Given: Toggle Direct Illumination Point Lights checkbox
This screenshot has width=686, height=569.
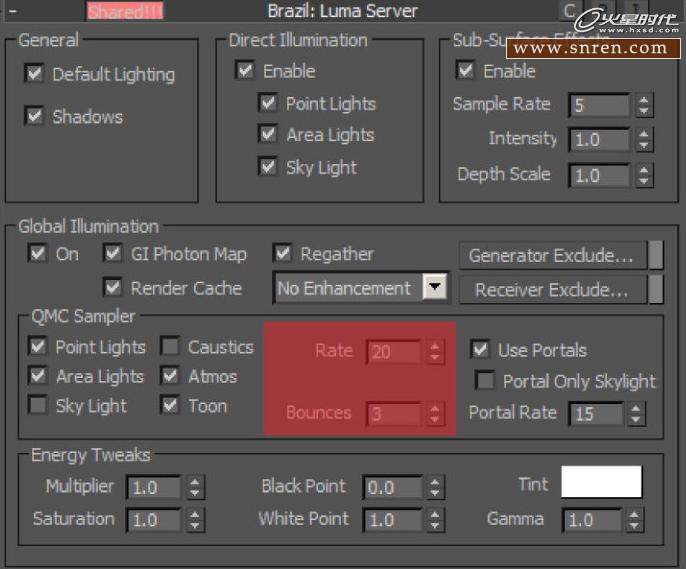Looking at the screenshot, I should click(268, 103).
